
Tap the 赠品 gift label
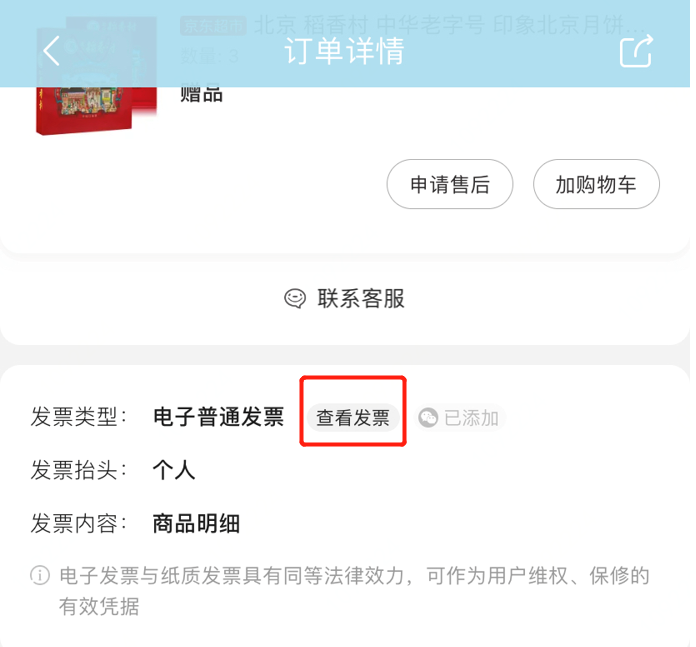point(201,95)
